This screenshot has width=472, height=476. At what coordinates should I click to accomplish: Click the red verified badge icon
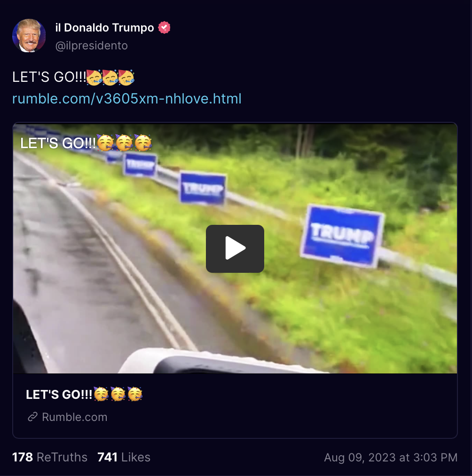click(164, 28)
